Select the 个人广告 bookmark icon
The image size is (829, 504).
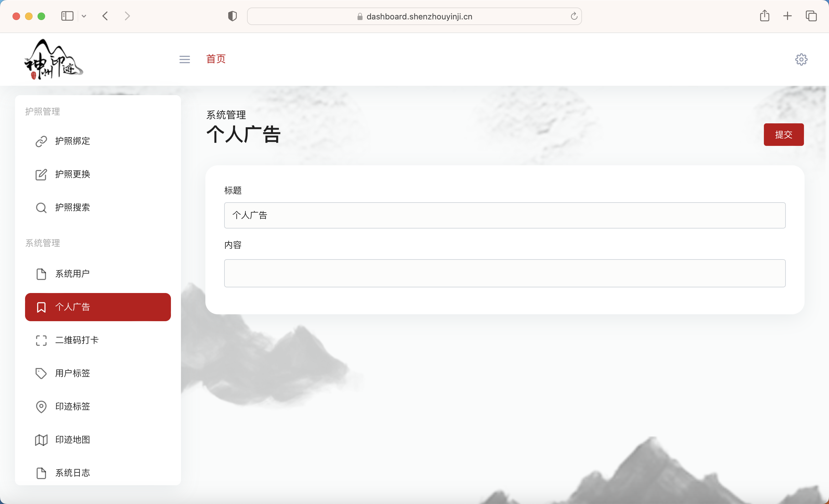(x=41, y=307)
